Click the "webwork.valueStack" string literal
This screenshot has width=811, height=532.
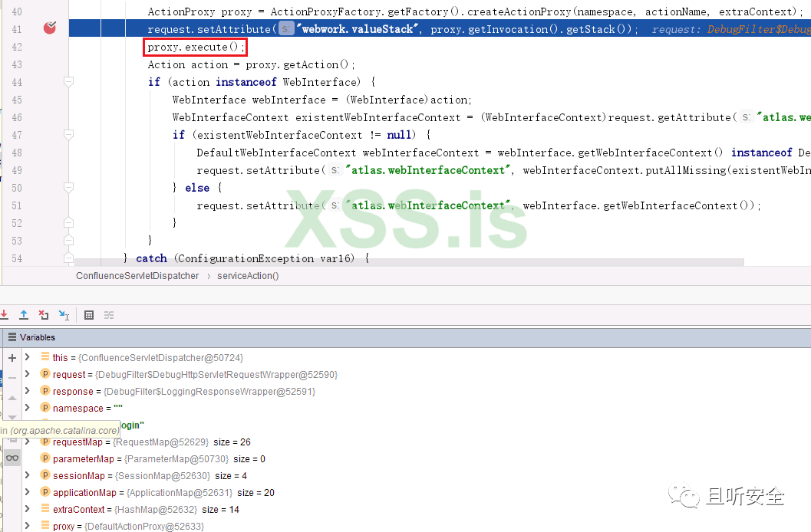point(356,29)
